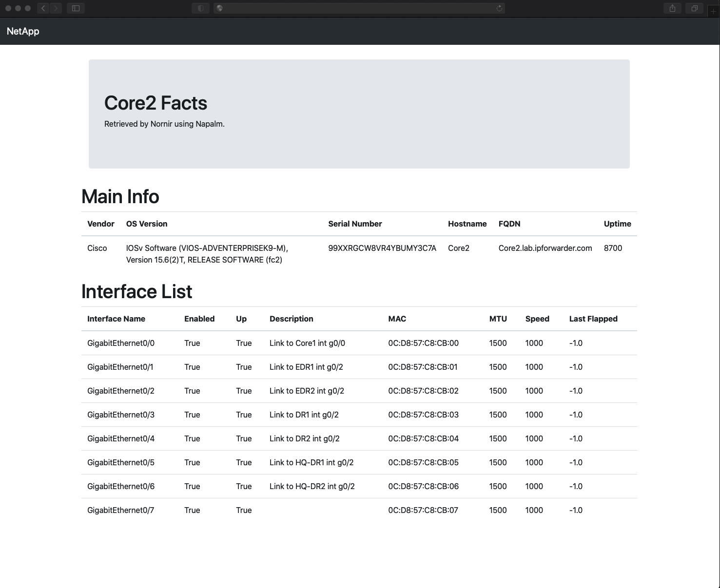Click the Core2 hostname cell

coord(459,248)
